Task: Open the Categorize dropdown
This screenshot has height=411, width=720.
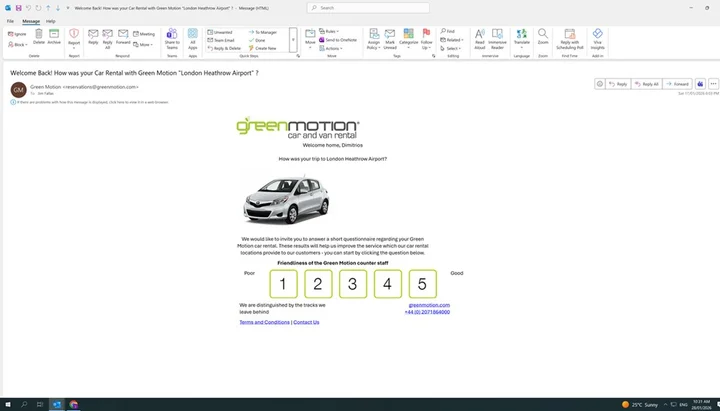Action: pyautogui.click(x=408, y=39)
